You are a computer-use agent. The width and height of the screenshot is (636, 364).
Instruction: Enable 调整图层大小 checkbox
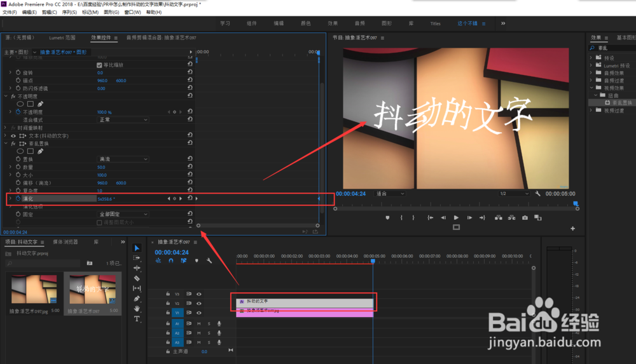coord(99,222)
